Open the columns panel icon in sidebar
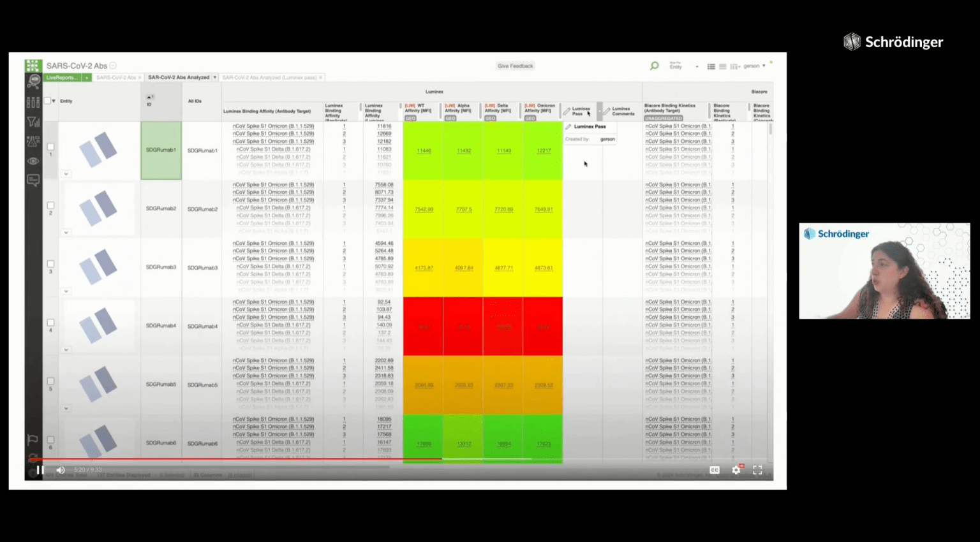Screen dimensions: 980x542 (x=33, y=102)
